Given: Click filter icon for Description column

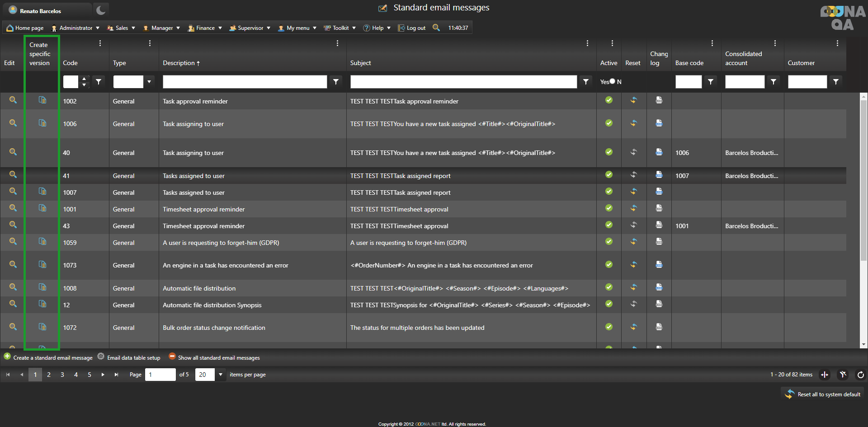Looking at the screenshot, I should (x=336, y=82).
